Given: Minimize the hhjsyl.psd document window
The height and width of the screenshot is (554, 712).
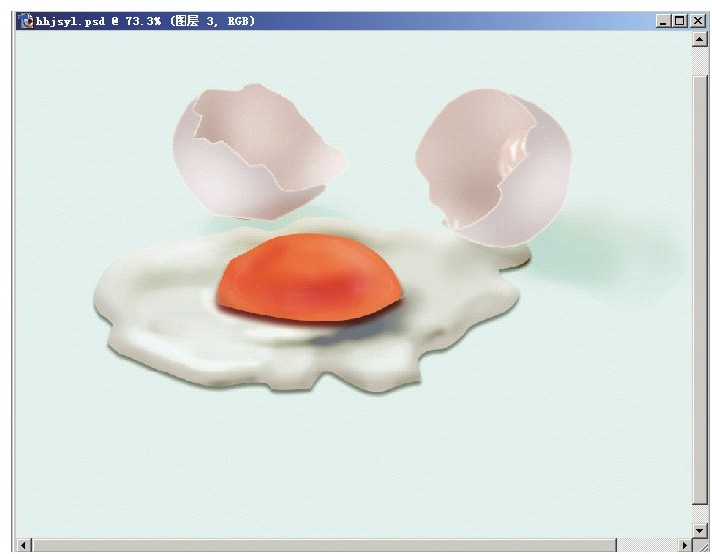Looking at the screenshot, I should tap(663, 21).
